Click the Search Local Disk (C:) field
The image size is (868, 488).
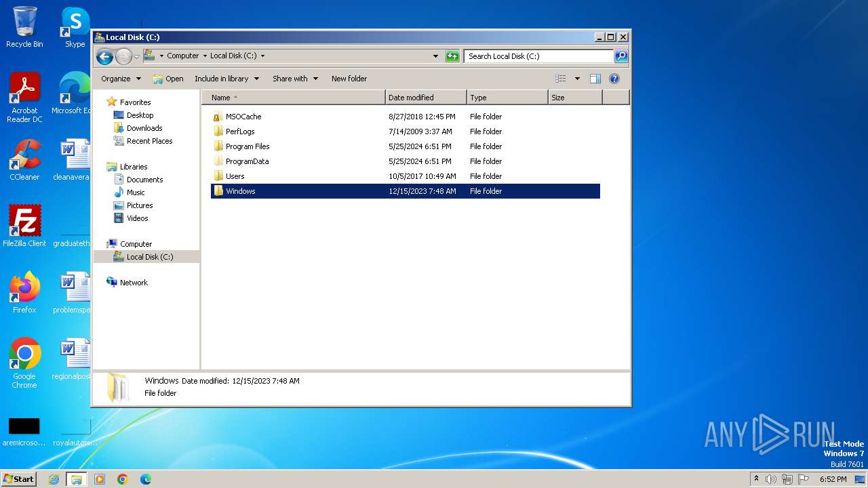pos(538,56)
